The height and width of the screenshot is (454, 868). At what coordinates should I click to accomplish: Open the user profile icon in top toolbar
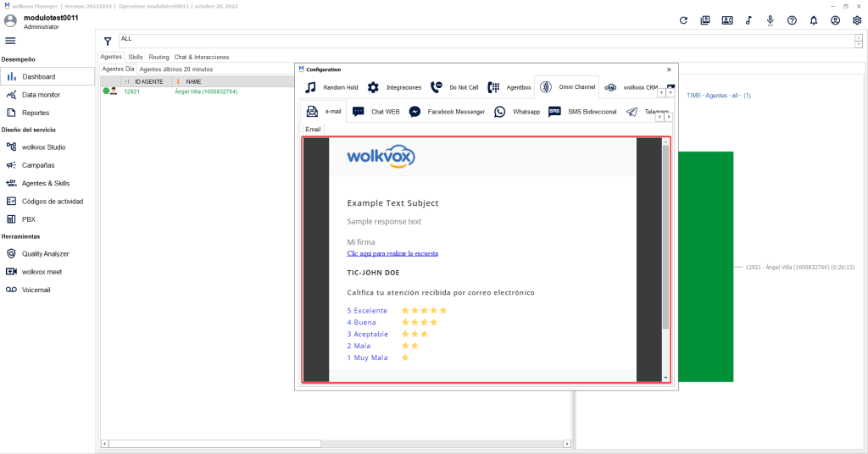coord(835,20)
